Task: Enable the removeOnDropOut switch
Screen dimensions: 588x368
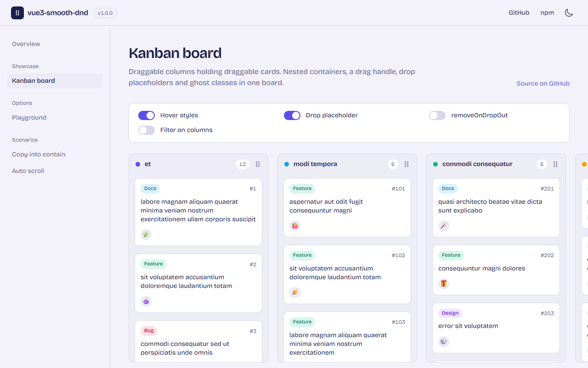Action: tap(437, 115)
